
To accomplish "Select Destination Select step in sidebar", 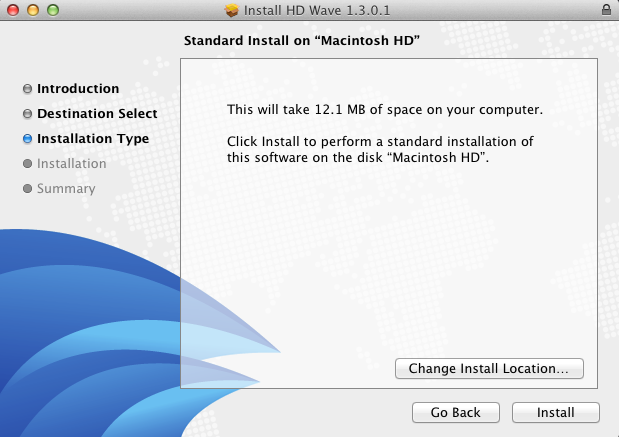I will [x=97, y=114].
